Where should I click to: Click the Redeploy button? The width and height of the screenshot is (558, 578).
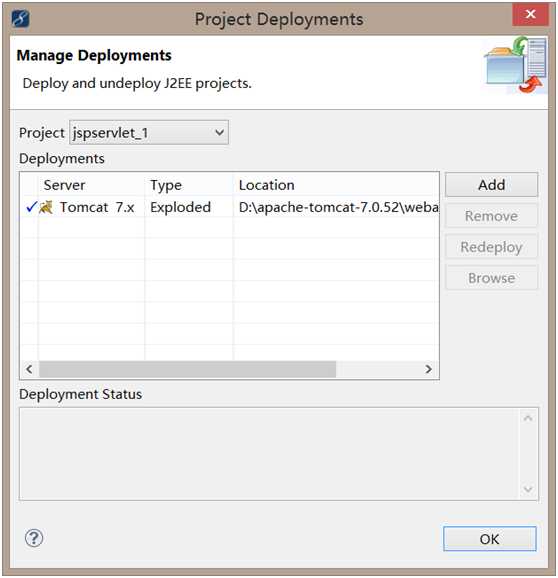coord(492,247)
